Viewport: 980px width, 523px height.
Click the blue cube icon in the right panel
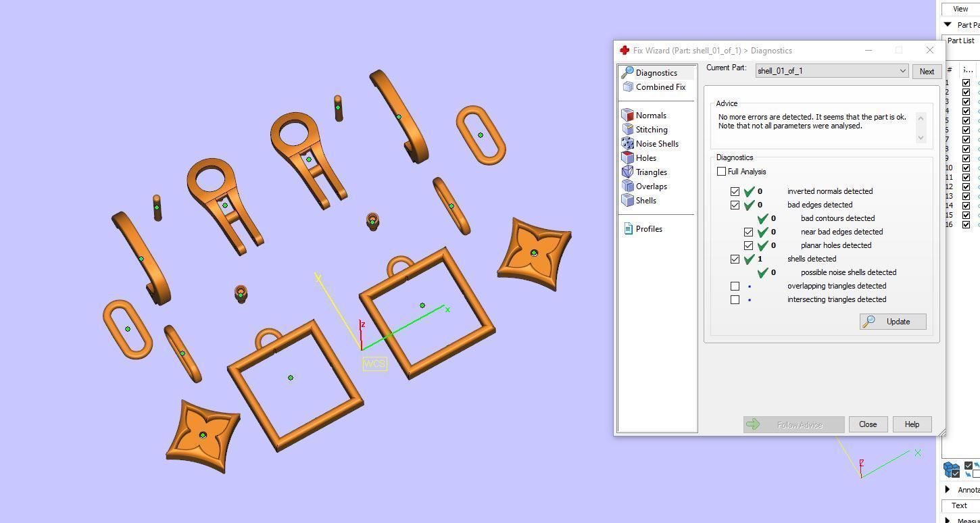point(952,469)
